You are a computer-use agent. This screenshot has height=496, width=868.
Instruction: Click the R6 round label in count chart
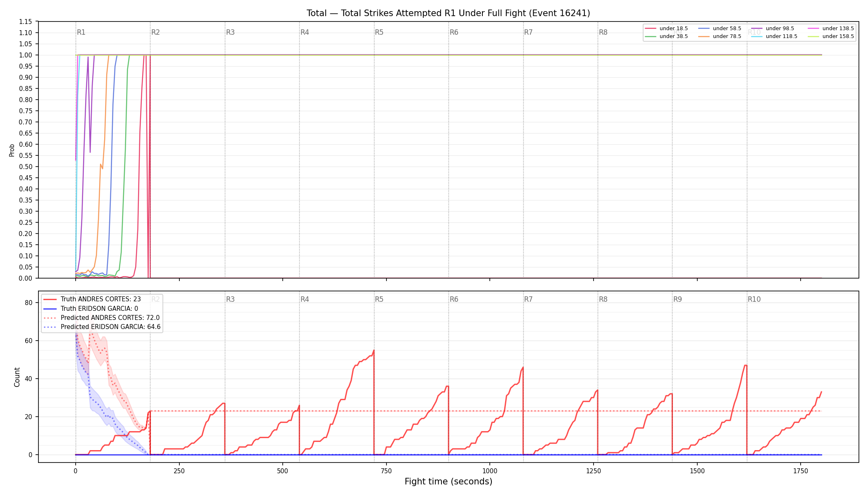pos(454,299)
